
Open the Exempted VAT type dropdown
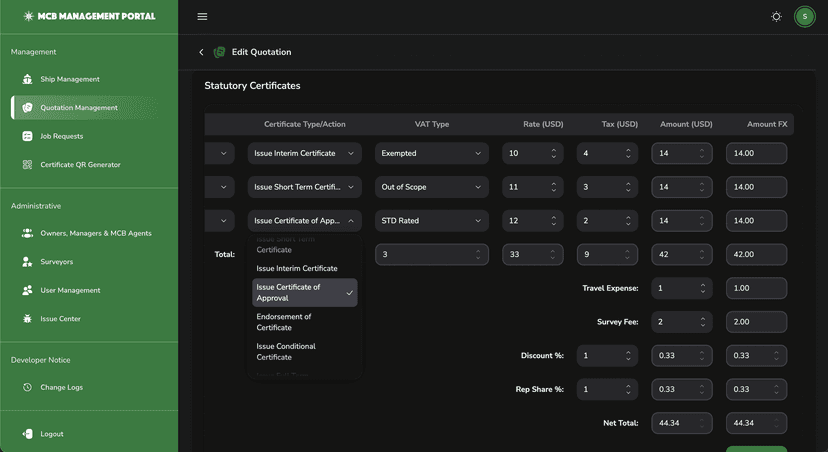(x=432, y=153)
